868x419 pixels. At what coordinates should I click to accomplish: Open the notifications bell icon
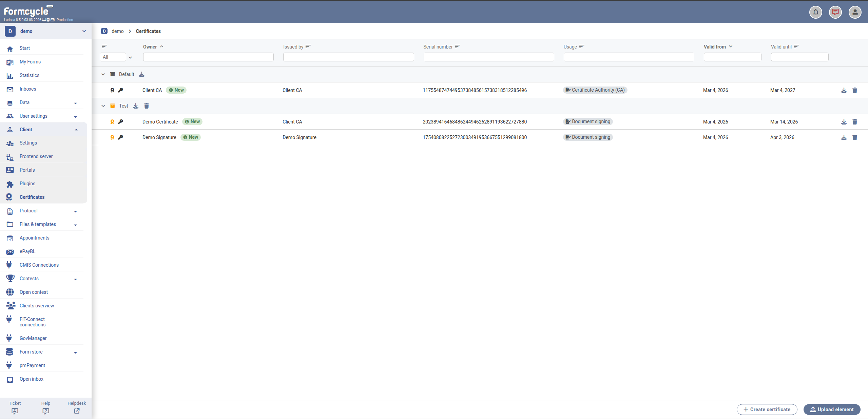click(x=815, y=12)
